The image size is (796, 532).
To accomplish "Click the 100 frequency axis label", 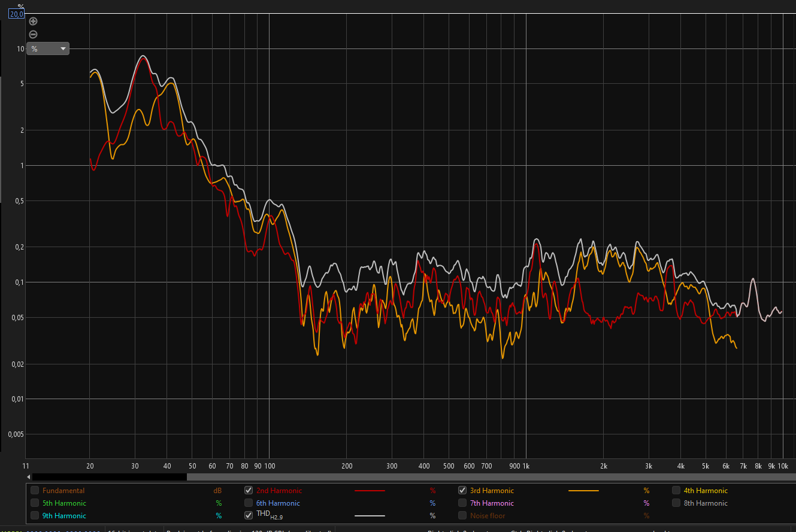I will pyautogui.click(x=269, y=466).
